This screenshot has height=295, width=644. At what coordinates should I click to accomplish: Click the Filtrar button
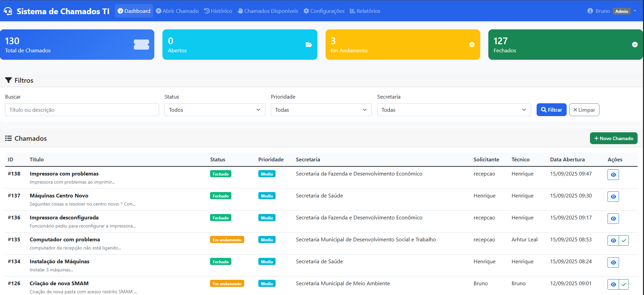point(551,110)
